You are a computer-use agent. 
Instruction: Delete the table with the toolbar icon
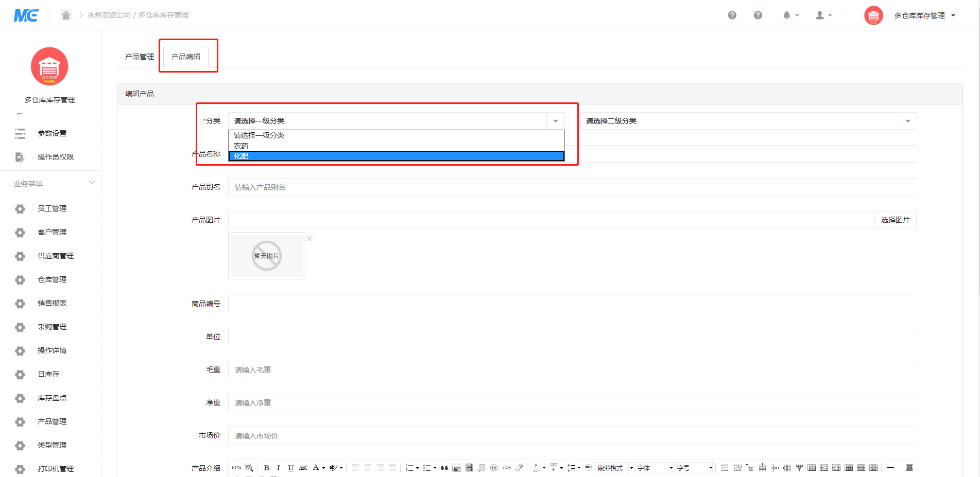click(738, 468)
